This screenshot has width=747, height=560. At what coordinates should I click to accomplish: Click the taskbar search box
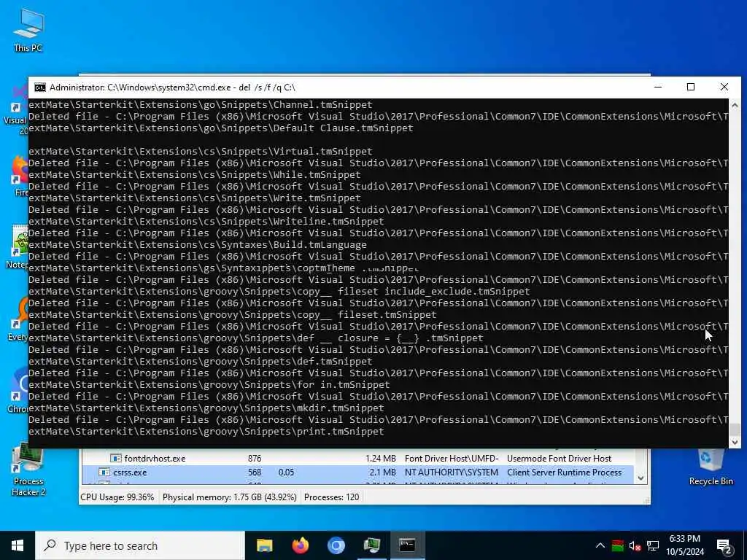(x=140, y=545)
